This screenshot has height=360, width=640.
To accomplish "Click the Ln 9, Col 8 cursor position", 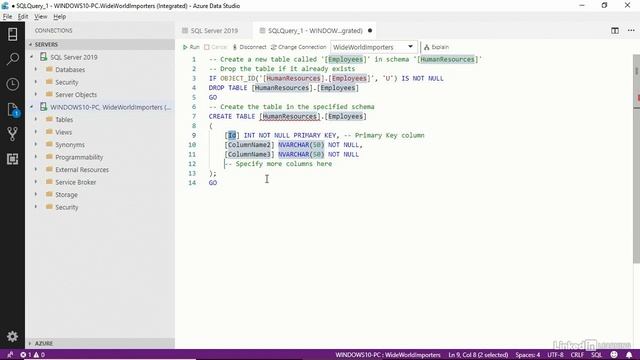I will coord(478,355).
